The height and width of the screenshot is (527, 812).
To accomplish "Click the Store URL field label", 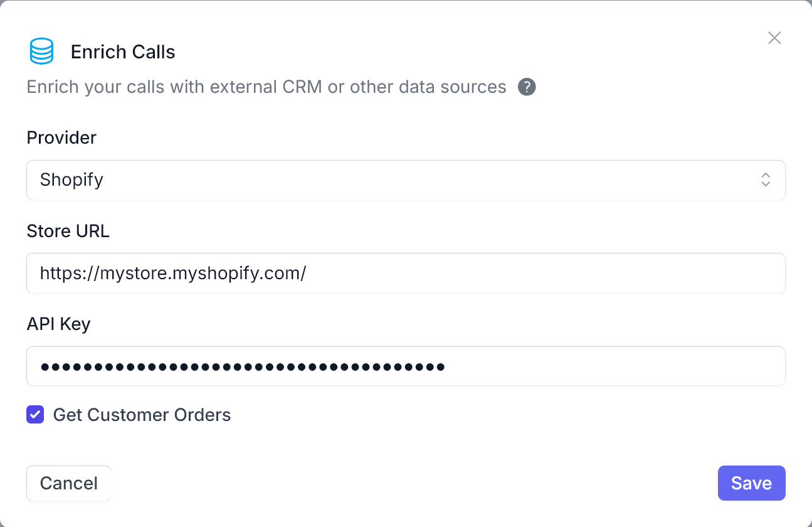I will tap(68, 231).
